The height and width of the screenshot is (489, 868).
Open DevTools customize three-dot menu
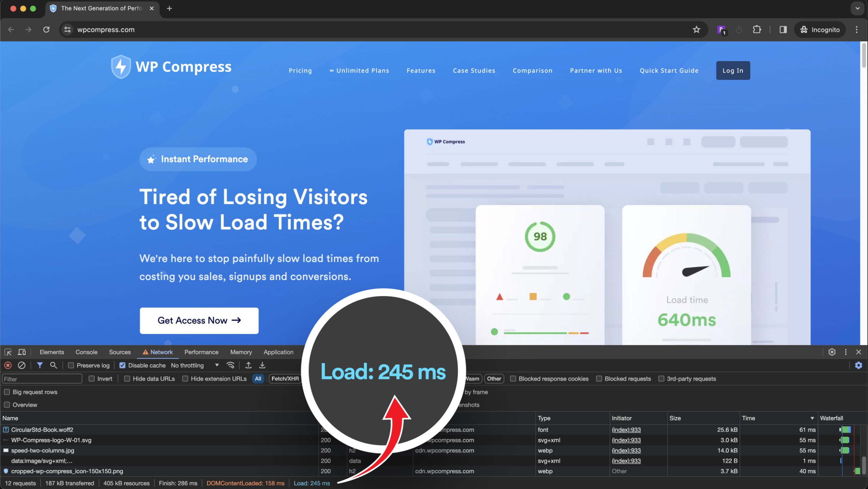tap(846, 352)
